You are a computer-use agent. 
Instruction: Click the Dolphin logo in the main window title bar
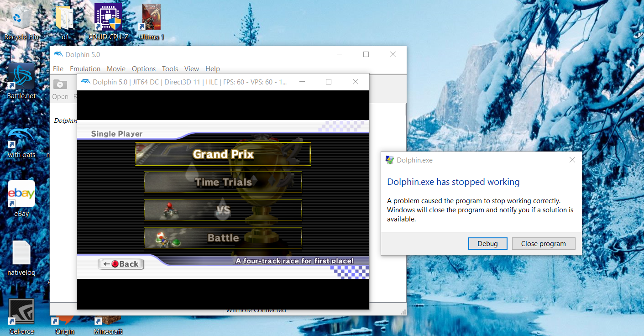point(58,54)
